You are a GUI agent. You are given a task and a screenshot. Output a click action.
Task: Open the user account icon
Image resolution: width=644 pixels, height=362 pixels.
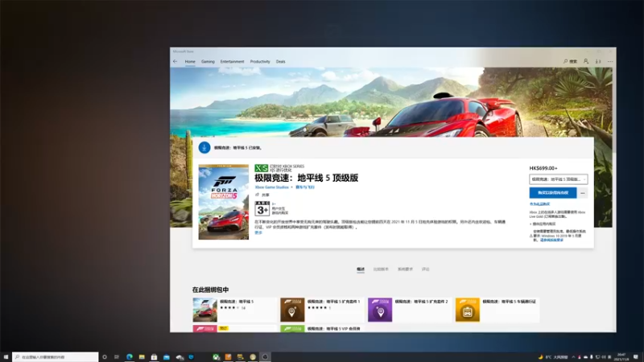coord(586,61)
